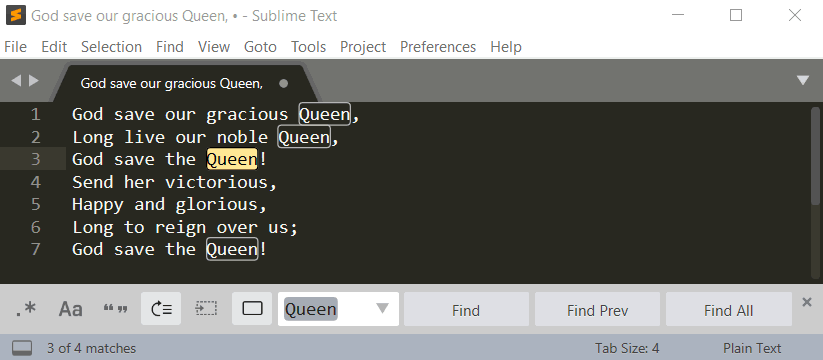Go to next tab arrow

34,81
